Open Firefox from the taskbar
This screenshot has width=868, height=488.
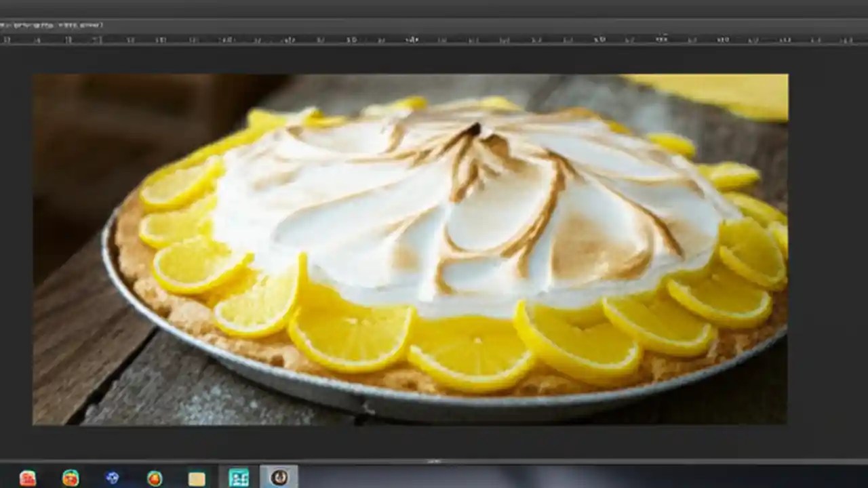[71, 479]
